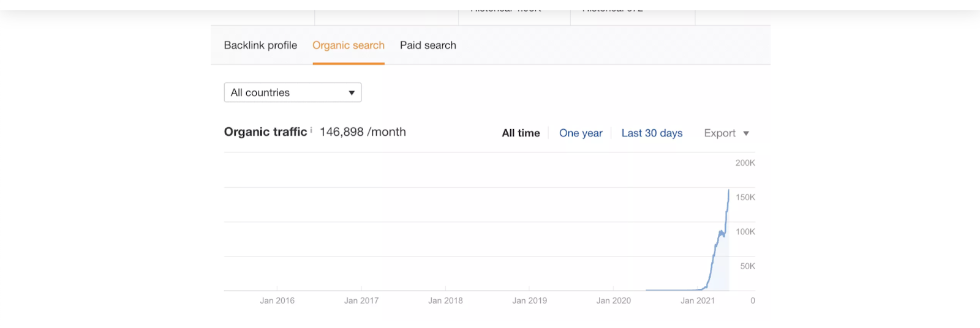Click the 100K y-axis label

coord(745,232)
